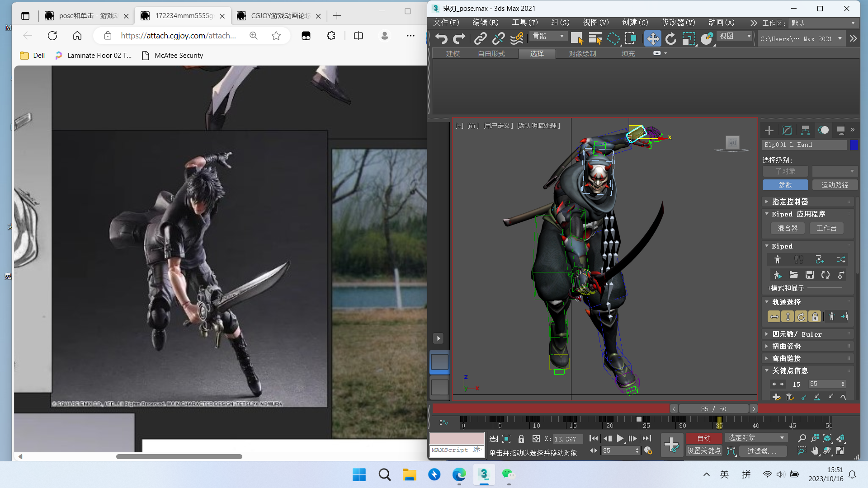Click Load File folder icon in Biped
868x488 pixels.
[x=794, y=275]
